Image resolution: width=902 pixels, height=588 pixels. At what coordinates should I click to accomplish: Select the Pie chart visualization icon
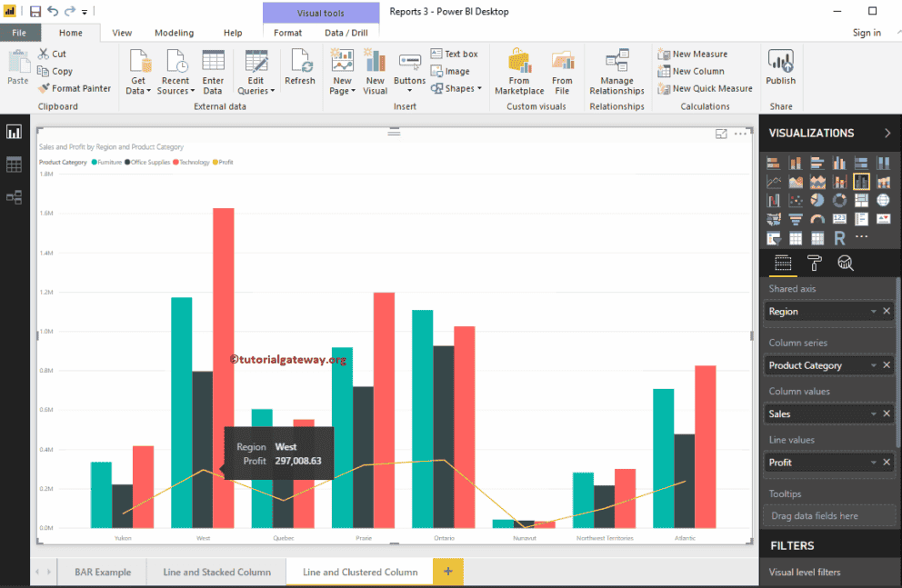(817, 200)
